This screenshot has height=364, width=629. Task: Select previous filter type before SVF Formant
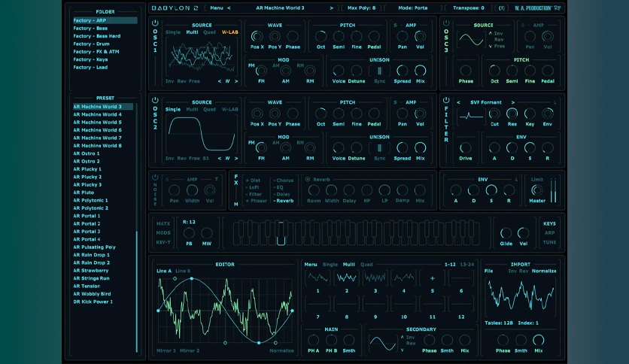(x=458, y=102)
